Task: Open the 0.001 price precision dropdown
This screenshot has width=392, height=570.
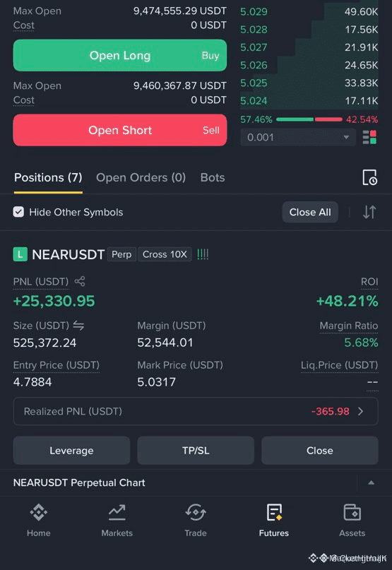Action: (x=298, y=138)
